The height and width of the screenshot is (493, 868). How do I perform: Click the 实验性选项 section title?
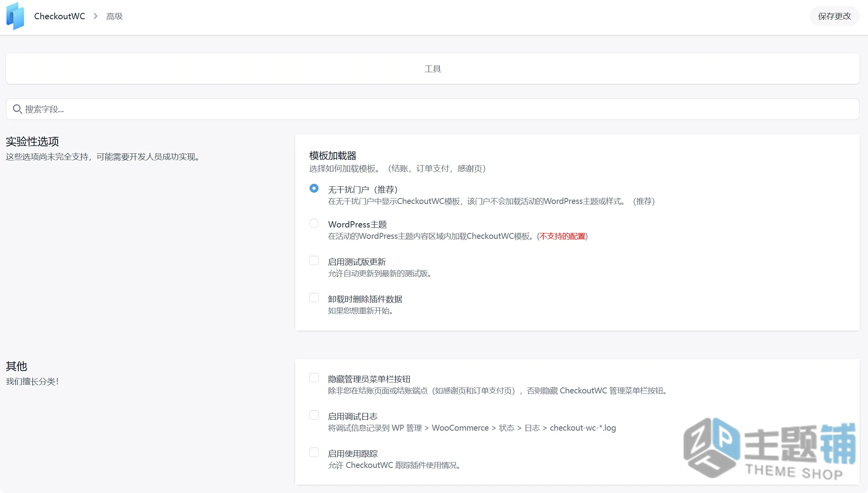pyautogui.click(x=32, y=141)
